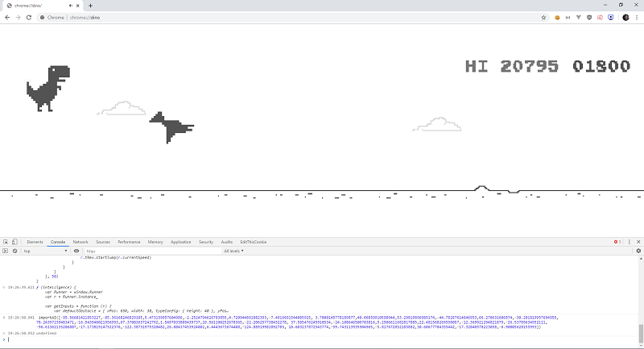
Task: Click the 'r.tRex.startJump(r.currentSpeed)' line
Action: pos(115,258)
